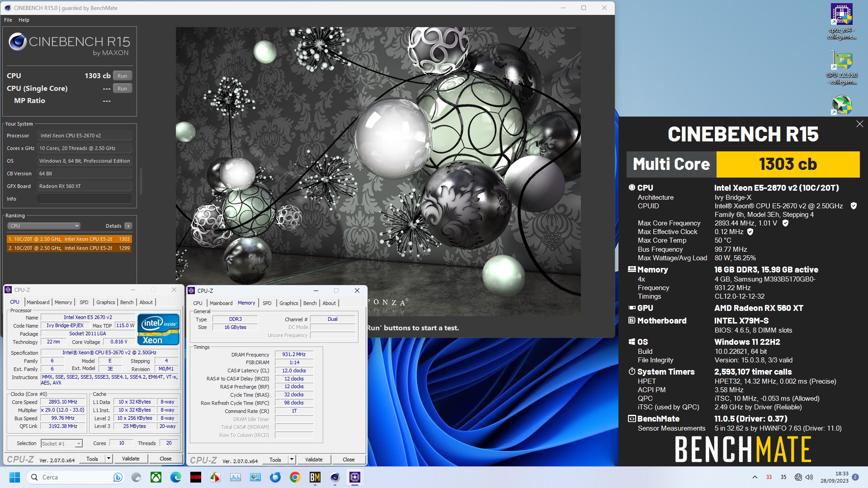Open the cpuz_x64 desktop shortcut
This screenshot has height=488, width=868.
[842, 22]
